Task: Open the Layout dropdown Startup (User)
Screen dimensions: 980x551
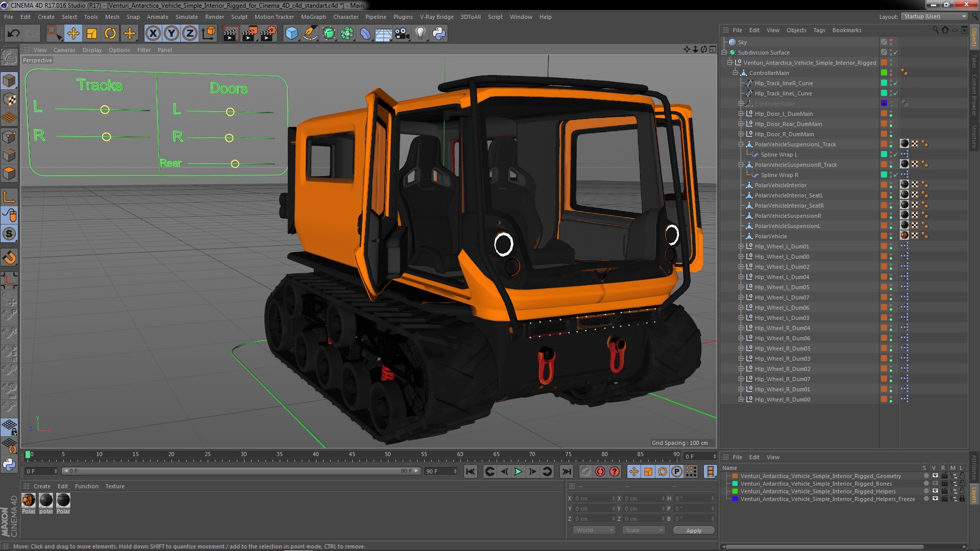Action: pyautogui.click(x=934, y=17)
